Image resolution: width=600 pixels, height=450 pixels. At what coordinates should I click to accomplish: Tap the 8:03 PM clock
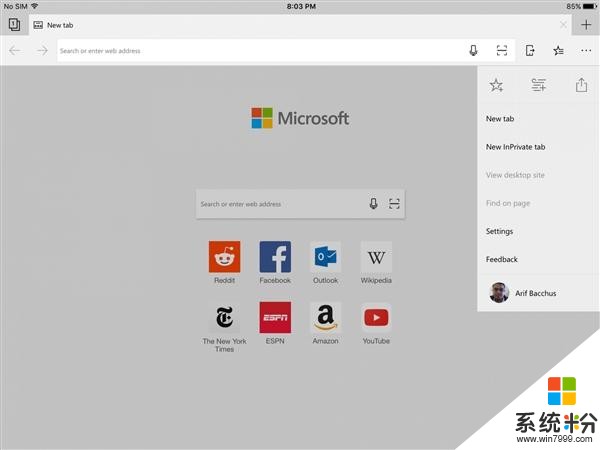pyautogui.click(x=301, y=6)
